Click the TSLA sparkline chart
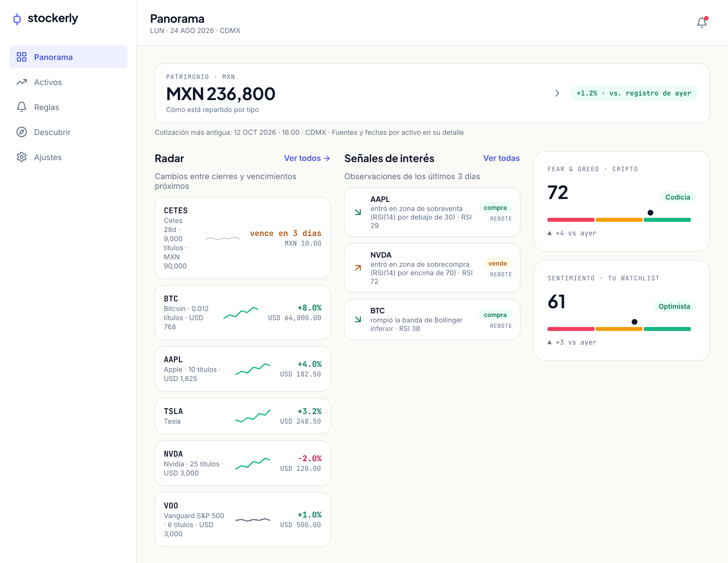 253,416
